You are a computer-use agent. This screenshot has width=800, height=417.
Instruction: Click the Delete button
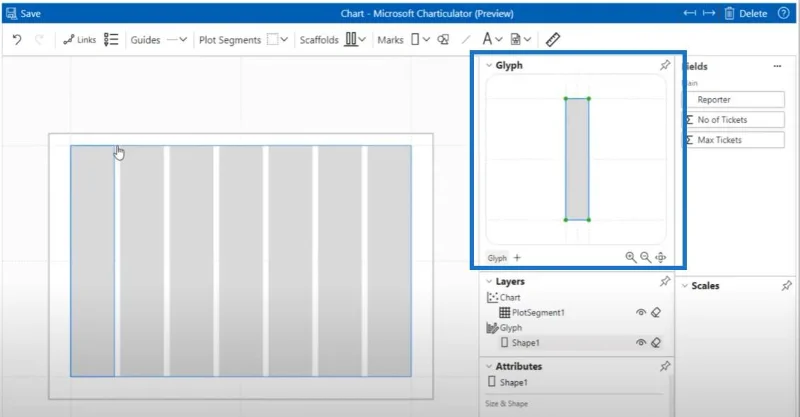(746, 14)
